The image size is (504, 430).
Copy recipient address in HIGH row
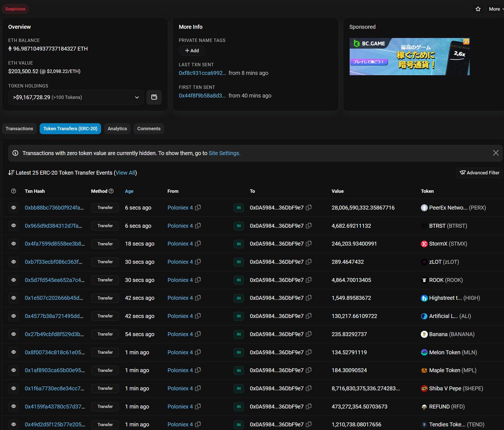[309, 298]
